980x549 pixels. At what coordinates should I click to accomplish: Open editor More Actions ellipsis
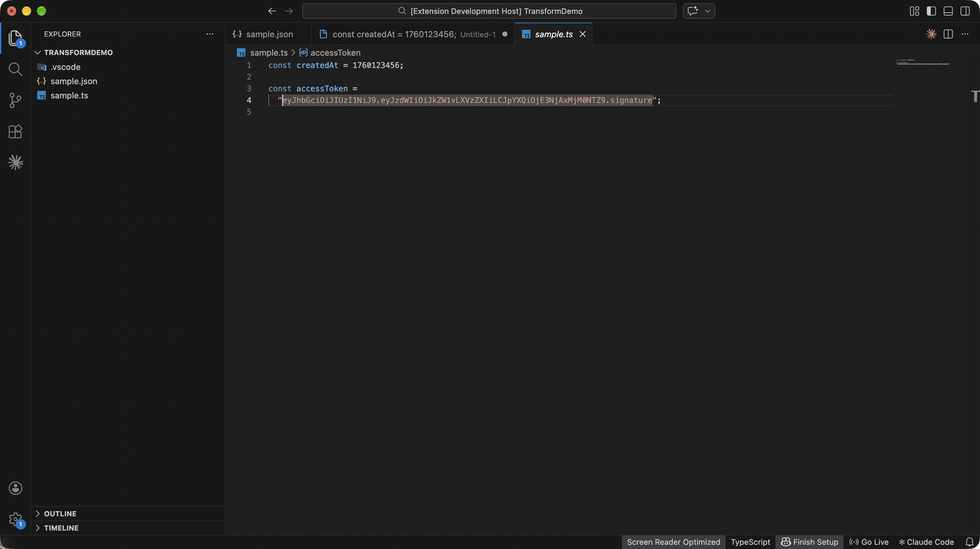(x=965, y=34)
